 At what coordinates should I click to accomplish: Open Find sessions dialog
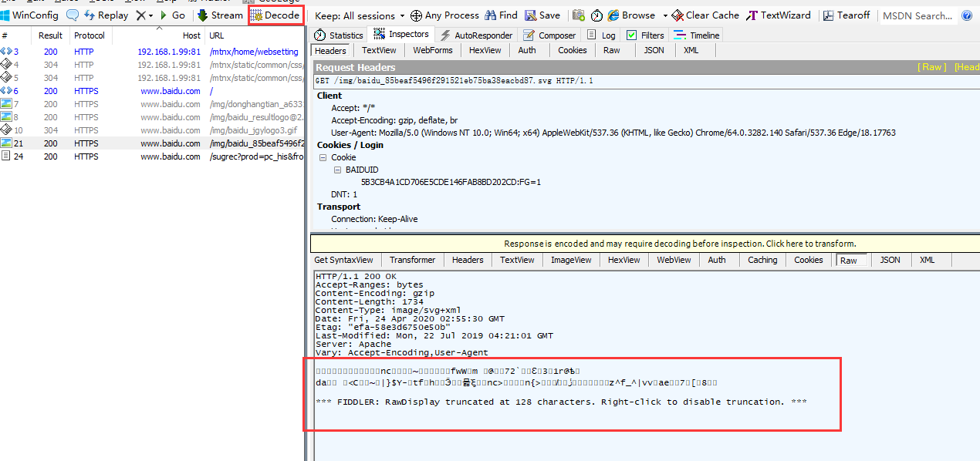(x=502, y=15)
